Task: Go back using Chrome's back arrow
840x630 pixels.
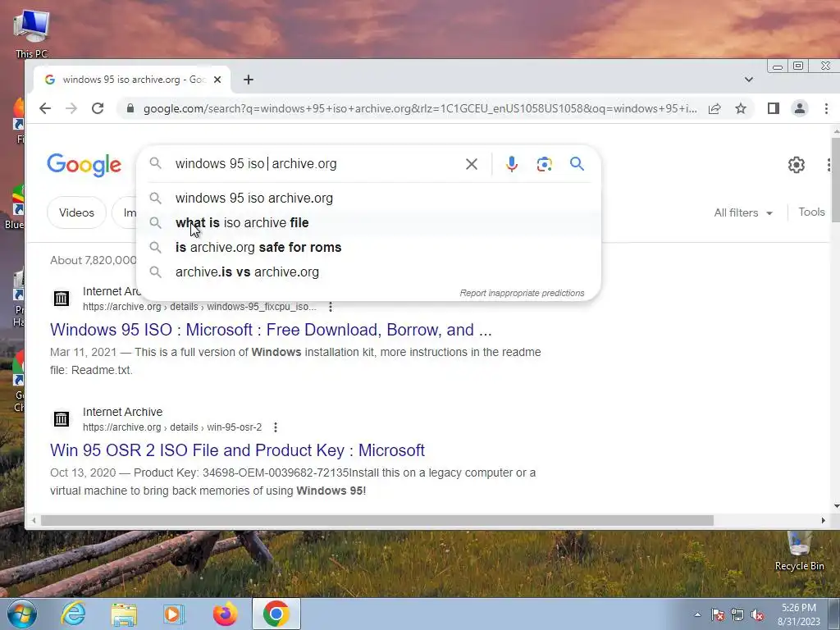Action: 45,109
